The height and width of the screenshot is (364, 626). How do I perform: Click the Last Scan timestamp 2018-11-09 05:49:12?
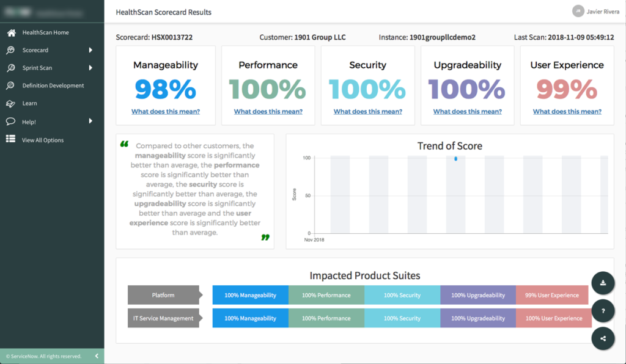[581, 37]
